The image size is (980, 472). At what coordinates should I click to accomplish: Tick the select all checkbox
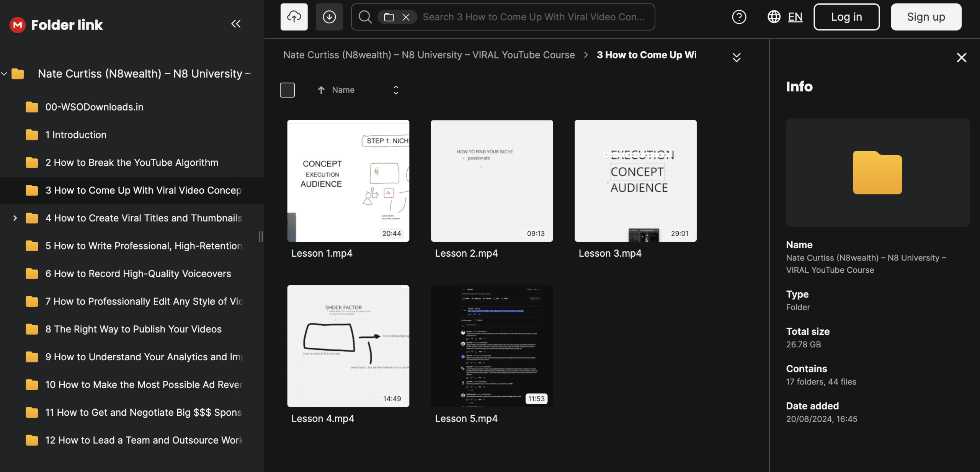[x=287, y=90]
